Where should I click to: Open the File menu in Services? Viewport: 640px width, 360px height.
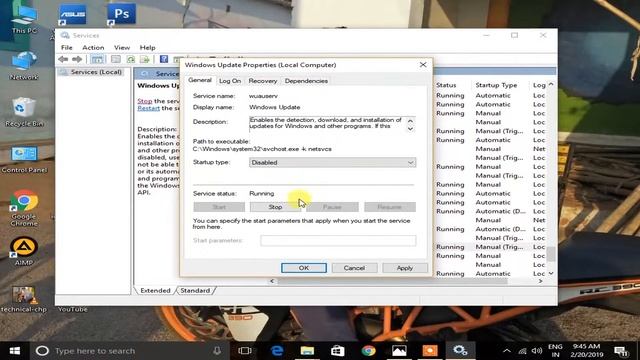[x=67, y=47]
